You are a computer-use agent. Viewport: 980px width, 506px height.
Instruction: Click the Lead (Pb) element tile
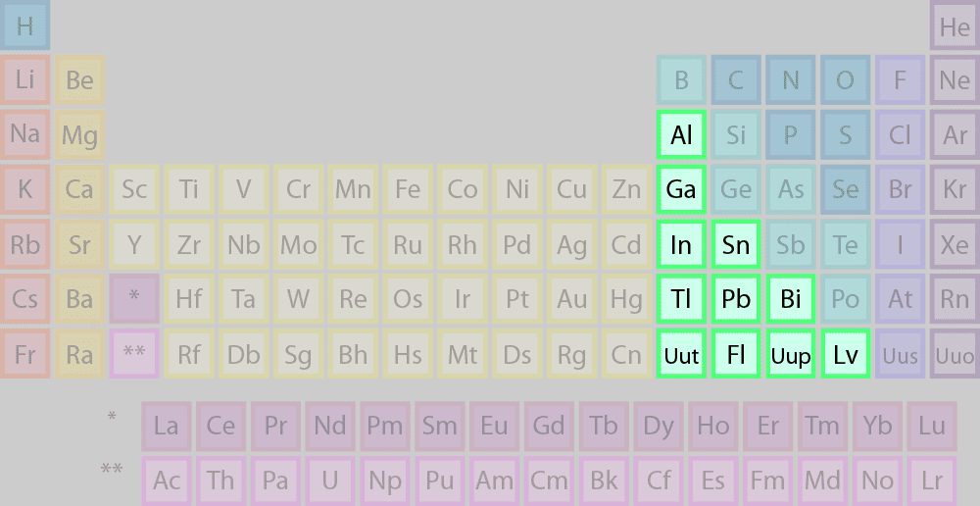click(736, 299)
